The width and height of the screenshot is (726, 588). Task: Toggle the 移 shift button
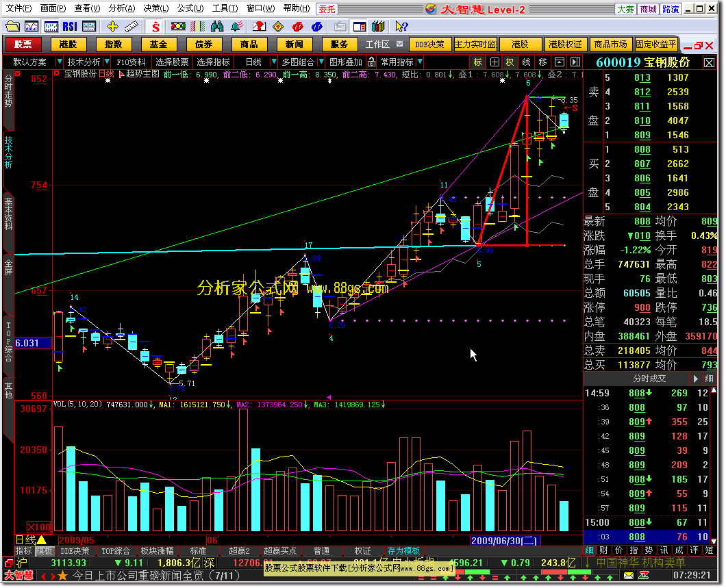(x=542, y=62)
